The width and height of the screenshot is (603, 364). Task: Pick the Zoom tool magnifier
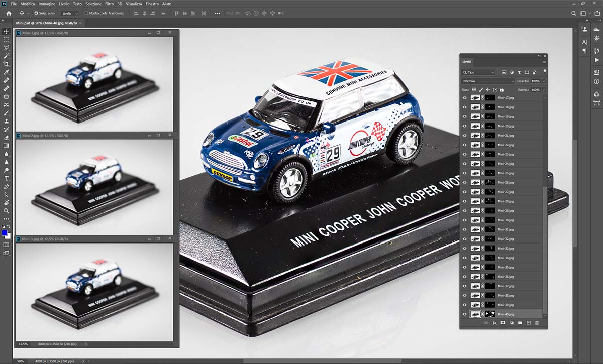[x=7, y=211]
